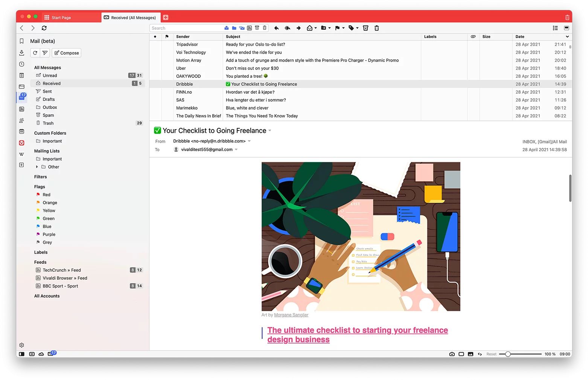The height and width of the screenshot is (380, 588).
Task: Click the Reply arrow icon
Action: [276, 28]
